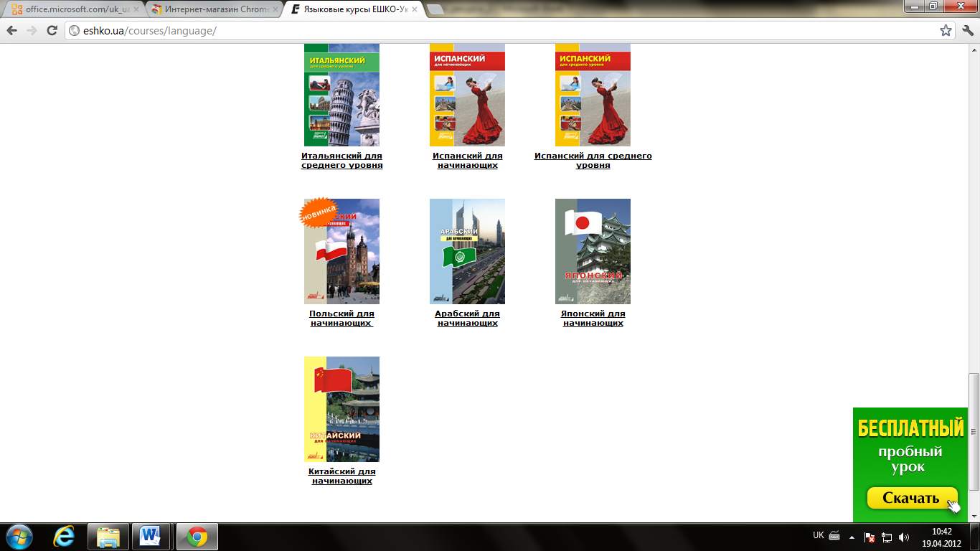Launch Internet Explorer from the taskbar
The image size is (980, 551).
tap(65, 537)
